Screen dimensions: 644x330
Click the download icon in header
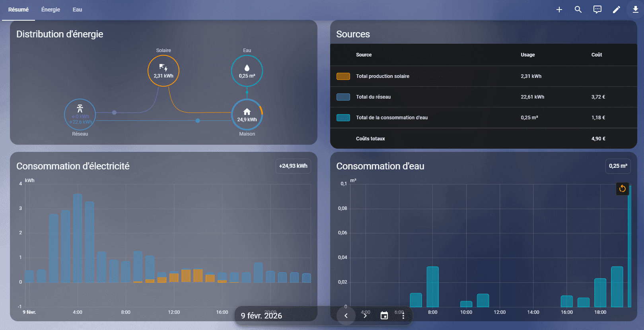[x=635, y=10]
